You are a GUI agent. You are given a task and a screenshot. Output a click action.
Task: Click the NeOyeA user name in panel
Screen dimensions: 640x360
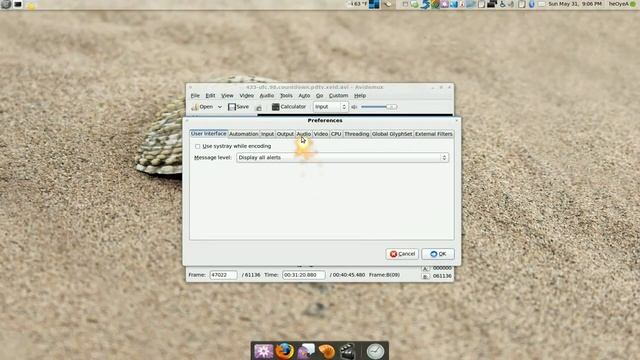click(x=619, y=4)
